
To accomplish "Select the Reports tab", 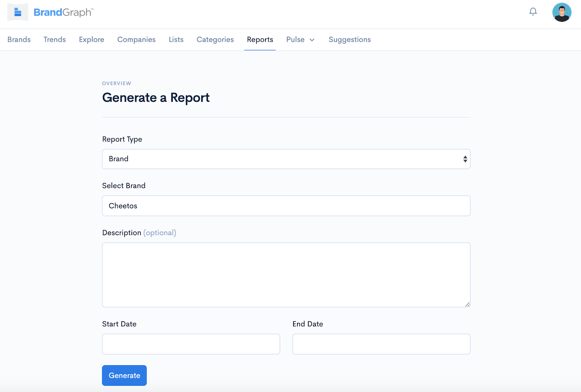I will [x=260, y=40].
